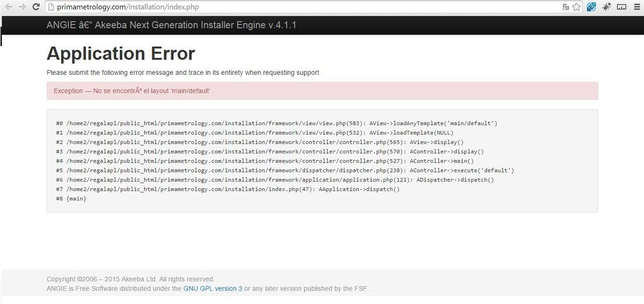
Task: Click trace line #8 {main}
Action: point(71,199)
